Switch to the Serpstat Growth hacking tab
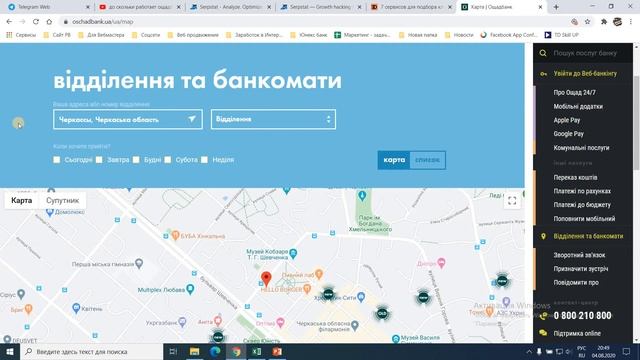This screenshot has height=360, width=640. pos(320,7)
